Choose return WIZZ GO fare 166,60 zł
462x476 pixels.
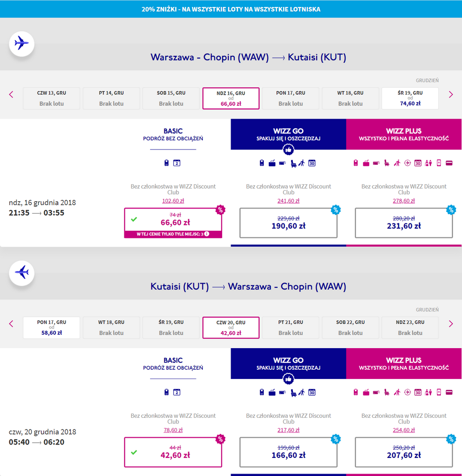288,452
